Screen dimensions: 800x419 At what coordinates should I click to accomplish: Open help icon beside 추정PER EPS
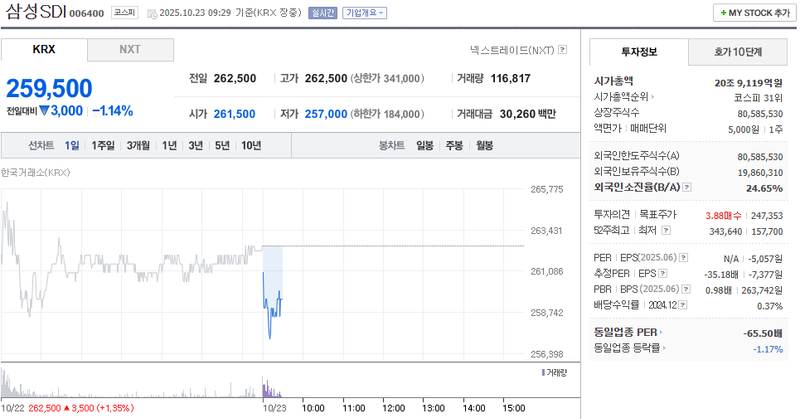[662, 274]
